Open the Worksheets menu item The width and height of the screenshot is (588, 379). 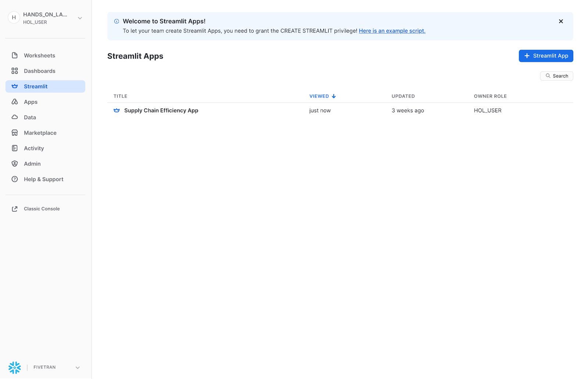(x=45, y=56)
